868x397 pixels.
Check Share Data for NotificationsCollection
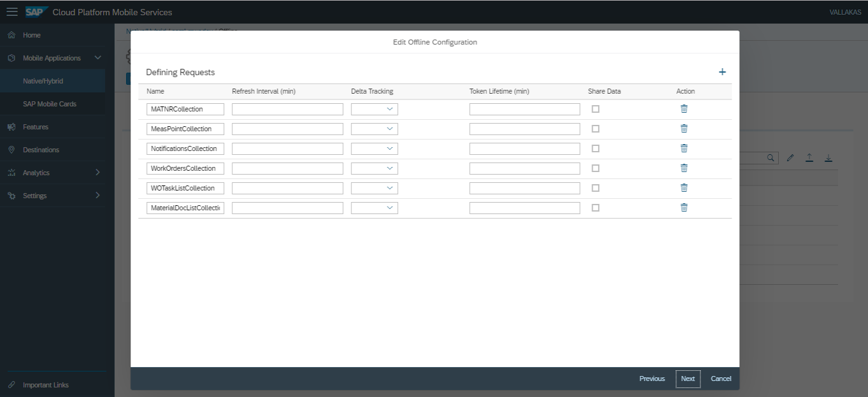pos(595,148)
